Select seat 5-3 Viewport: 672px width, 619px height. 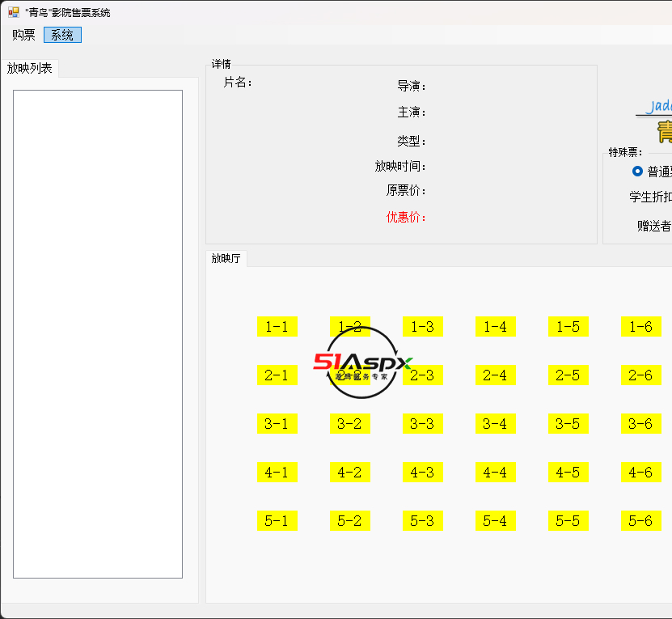[423, 520]
